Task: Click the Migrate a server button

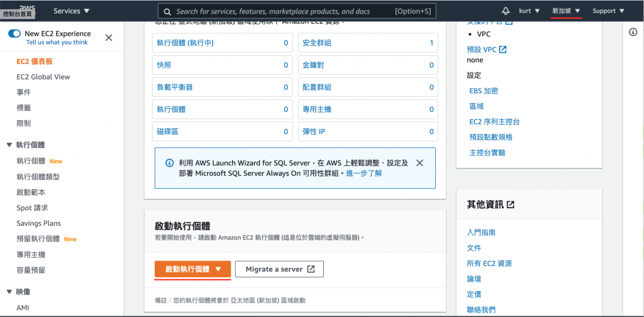Action: (x=279, y=269)
